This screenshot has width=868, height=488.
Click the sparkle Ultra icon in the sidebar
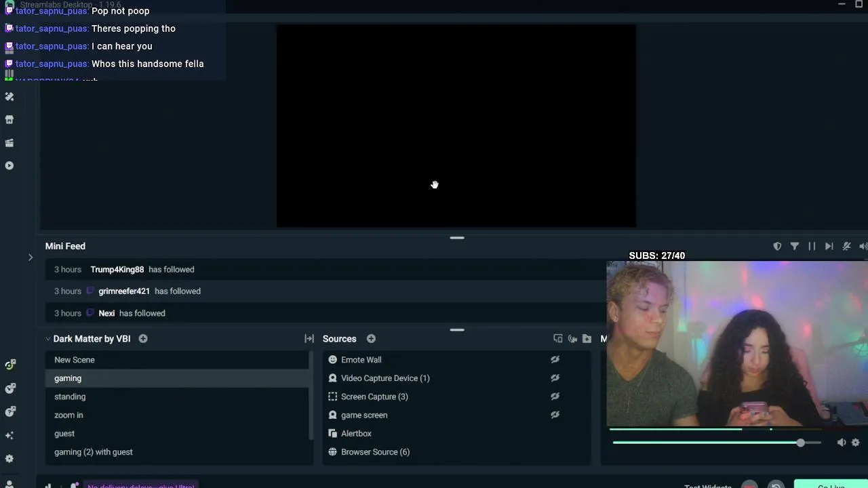[9, 435]
